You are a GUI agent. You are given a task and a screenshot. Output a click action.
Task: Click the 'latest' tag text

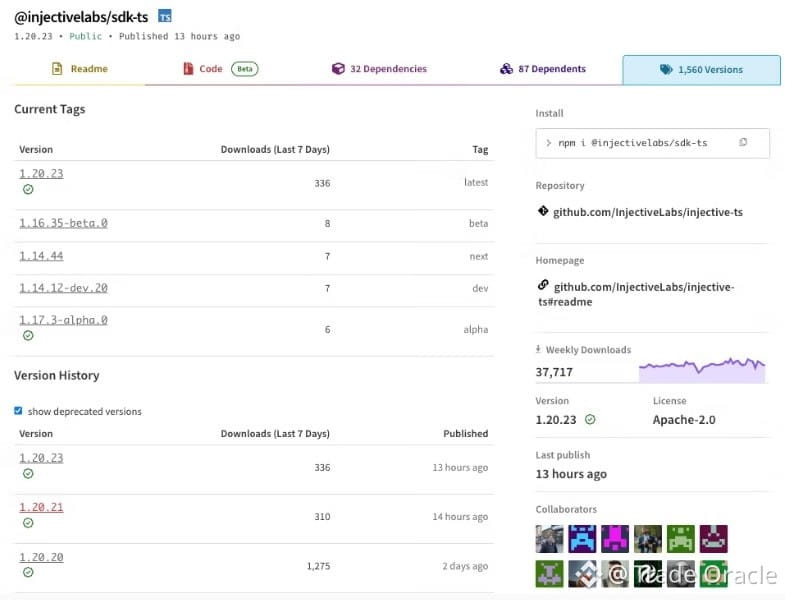(x=476, y=182)
